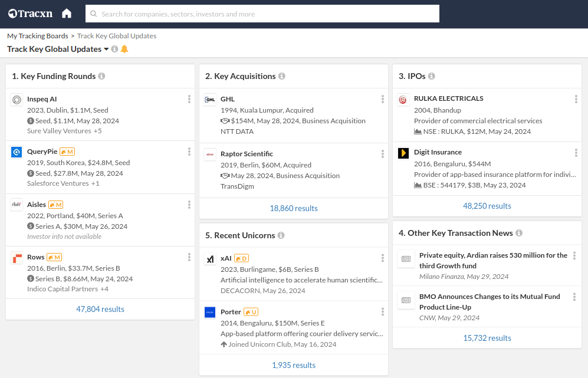This screenshot has width=588, height=378.
Task: Show info about Other Key Transaction News
Action: point(519,233)
